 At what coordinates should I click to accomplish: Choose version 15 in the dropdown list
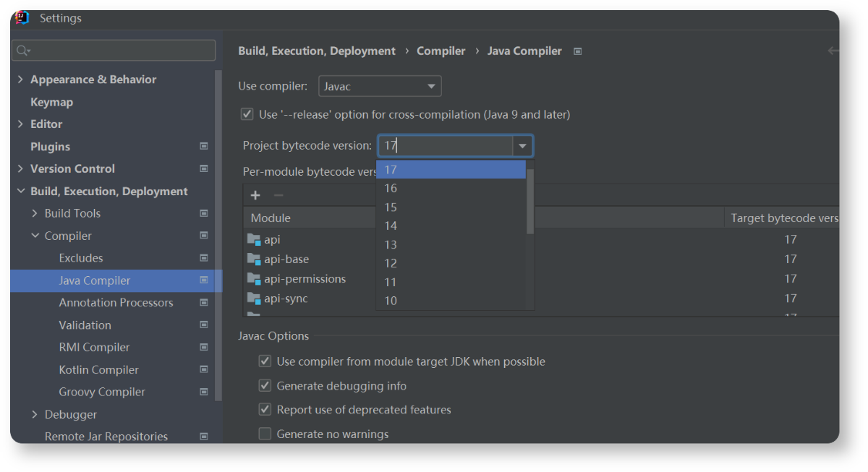[x=391, y=207]
